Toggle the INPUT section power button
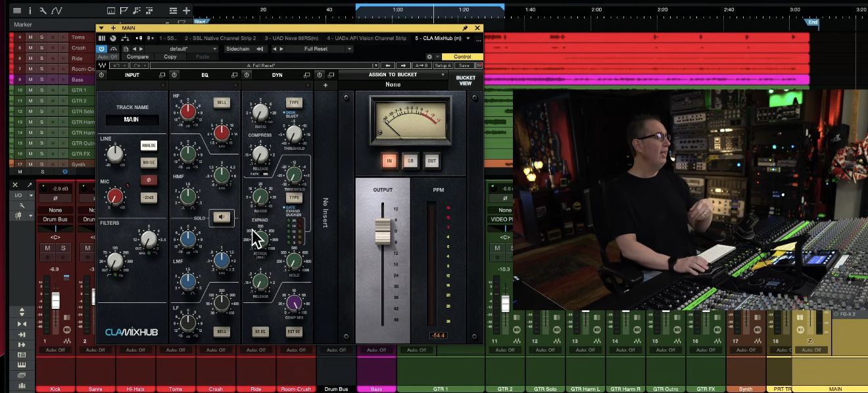 click(x=101, y=75)
